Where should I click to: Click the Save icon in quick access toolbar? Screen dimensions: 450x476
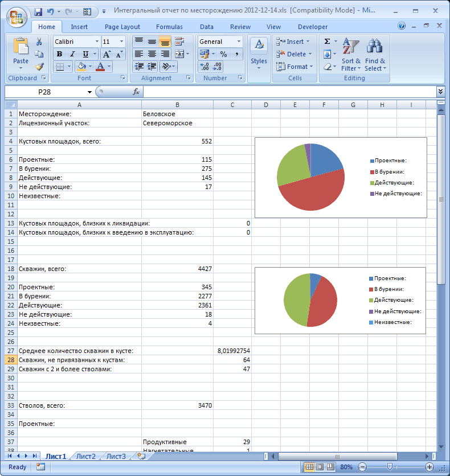tap(38, 11)
